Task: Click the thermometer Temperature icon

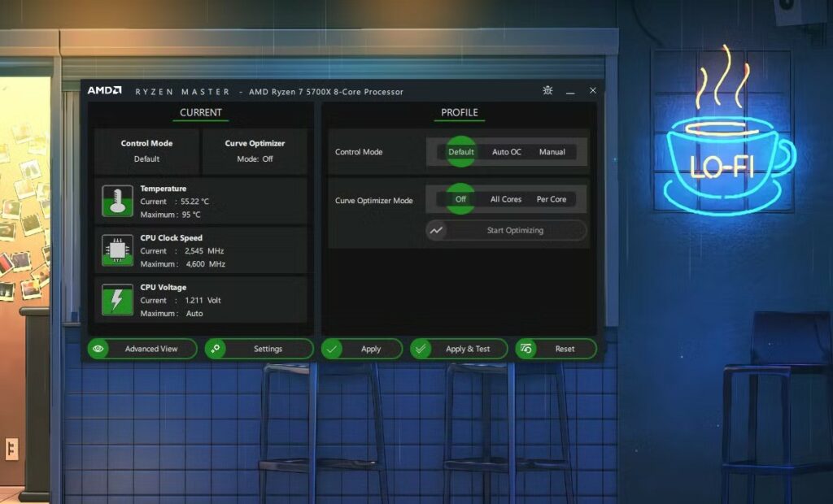Action: click(117, 202)
